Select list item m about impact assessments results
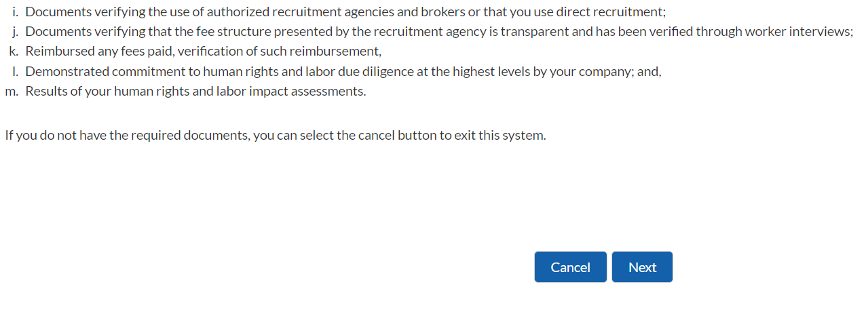 pos(195,91)
